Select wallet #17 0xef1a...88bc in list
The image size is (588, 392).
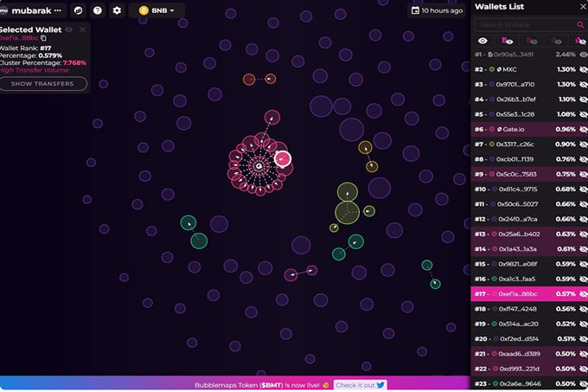(x=519, y=294)
